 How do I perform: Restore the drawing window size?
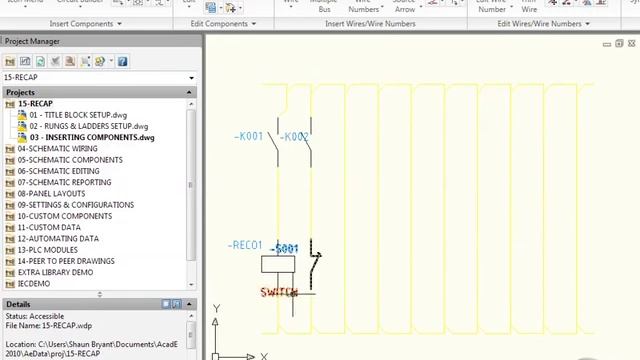(x=619, y=43)
